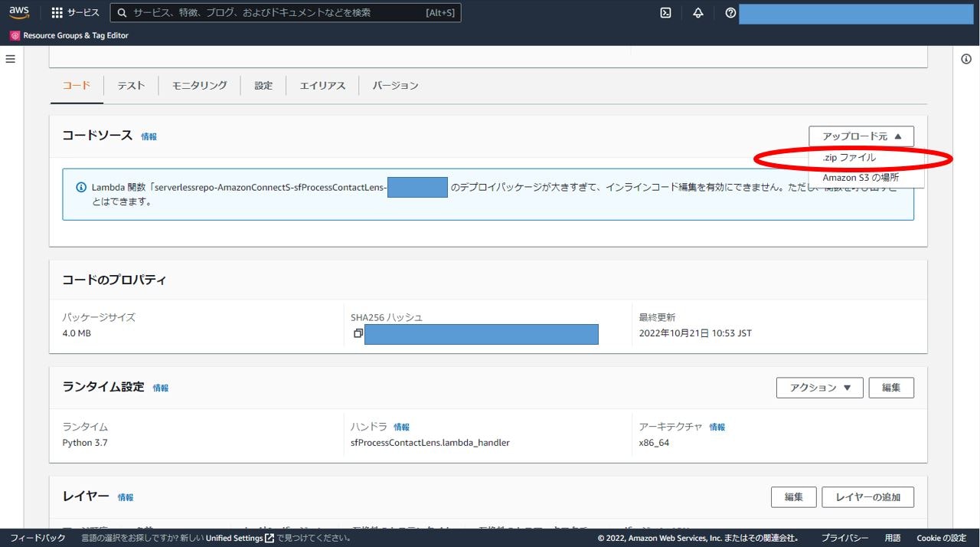This screenshot has height=547, width=980.
Task: Expand the left navigation hamburger menu
Action: [10, 58]
